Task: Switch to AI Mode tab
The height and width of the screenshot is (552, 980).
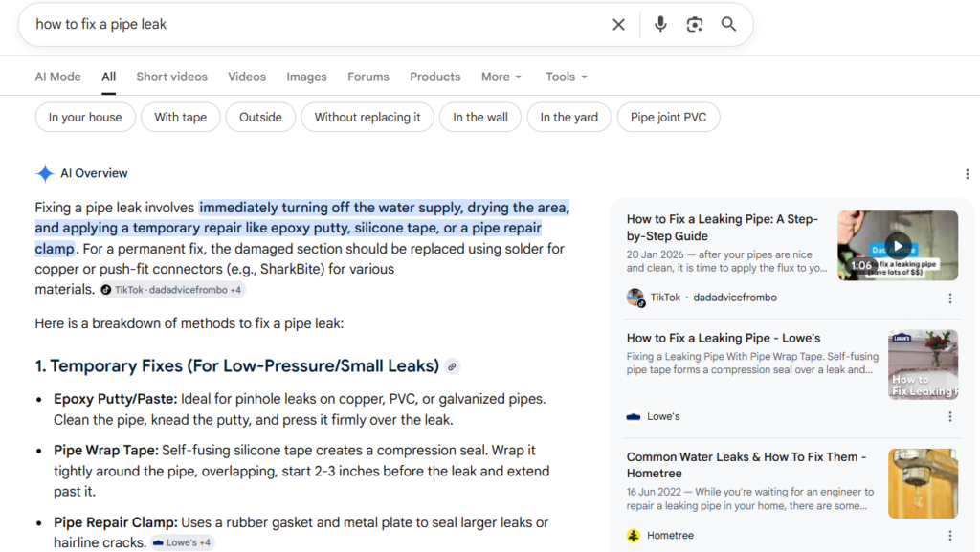Action: point(58,77)
